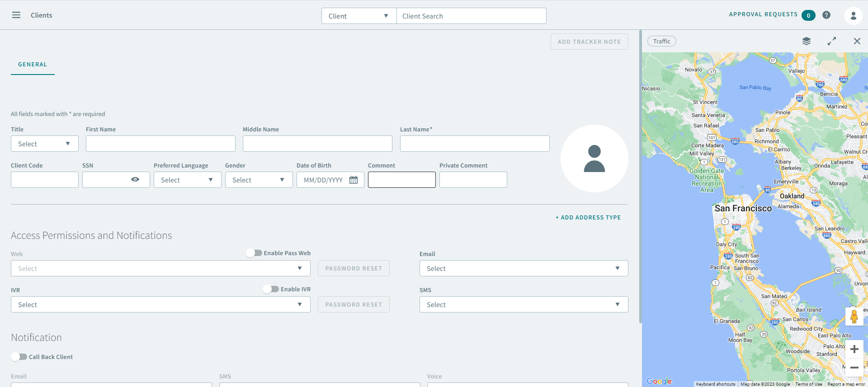
Task: Toggle Enable Pass Web switch
Action: (254, 253)
